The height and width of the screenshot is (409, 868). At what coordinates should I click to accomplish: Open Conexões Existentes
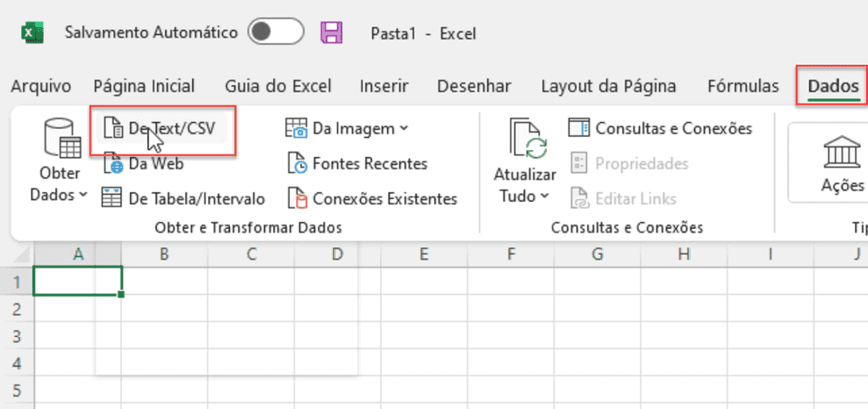(x=372, y=198)
